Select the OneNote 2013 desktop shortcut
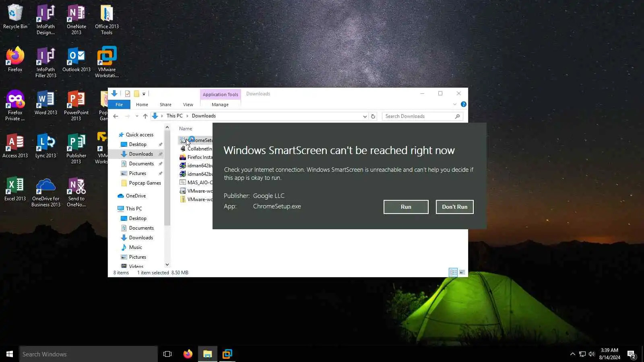Image resolution: width=644 pixels, height=362 pixels. 76,20
